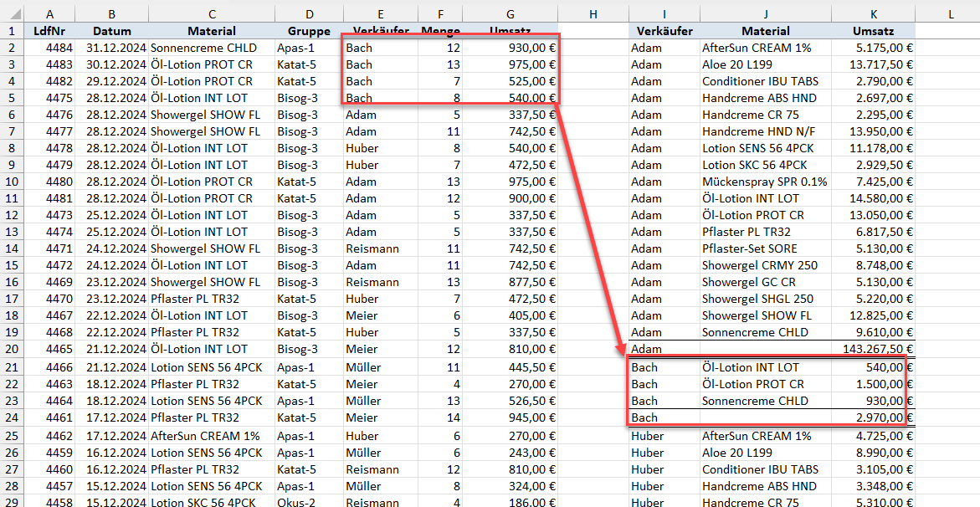Select AfterSun CREAM 1% in row 2 column J
Screen dimensions: 980x507
coord(766,48)
